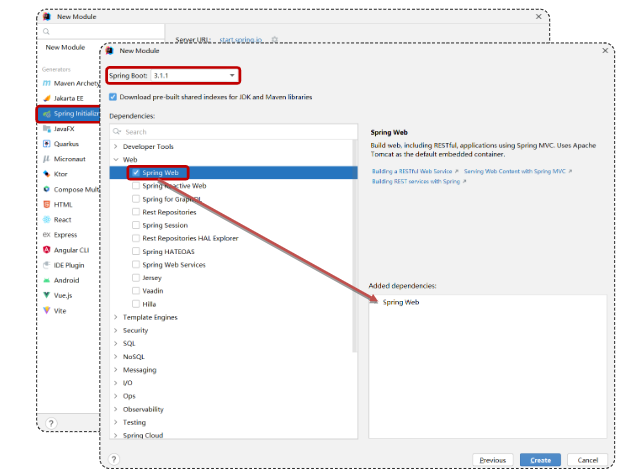Click the dependencies Search field
The width and height of the screenshot is (629, 475).
click(x=233, y=132)
